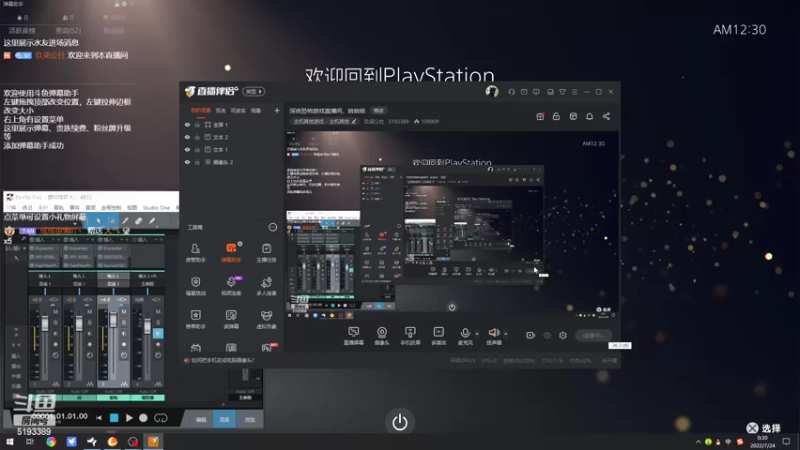This screenshot has width=800, height=450.
Task: Open the hamburger menu in the streaming app title bar
Action: (574, 92)
